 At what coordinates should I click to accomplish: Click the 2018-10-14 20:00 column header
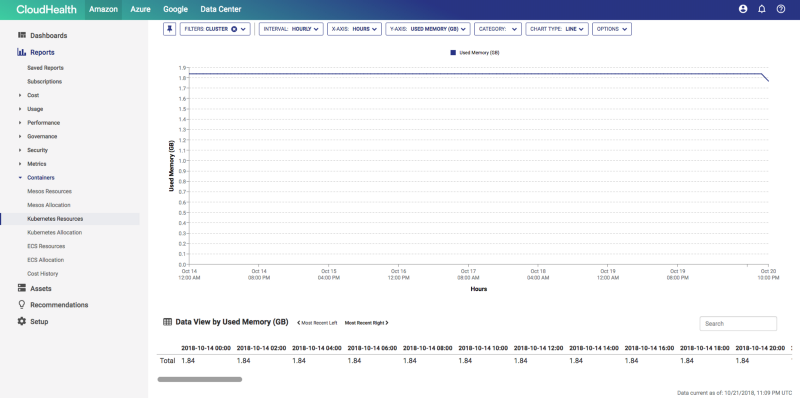click(760, 348)
